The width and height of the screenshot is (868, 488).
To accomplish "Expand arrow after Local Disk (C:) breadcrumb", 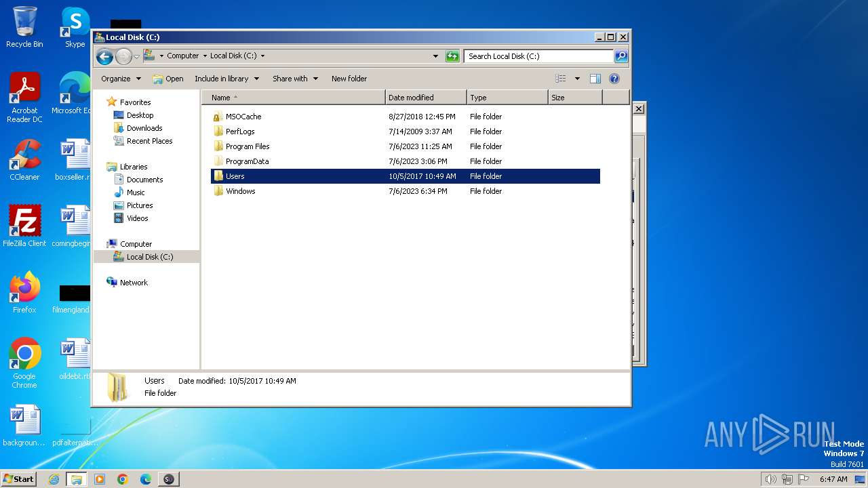I will (x=262, y=56).
